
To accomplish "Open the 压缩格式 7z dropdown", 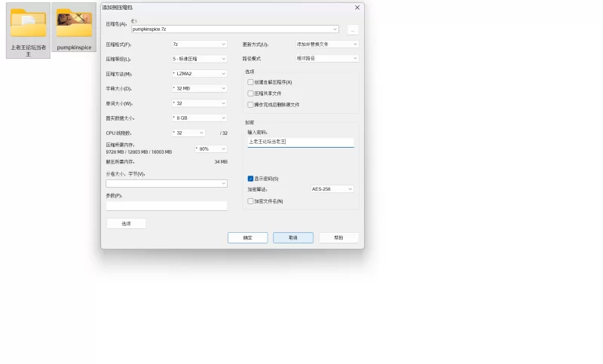I will point(199,44).
